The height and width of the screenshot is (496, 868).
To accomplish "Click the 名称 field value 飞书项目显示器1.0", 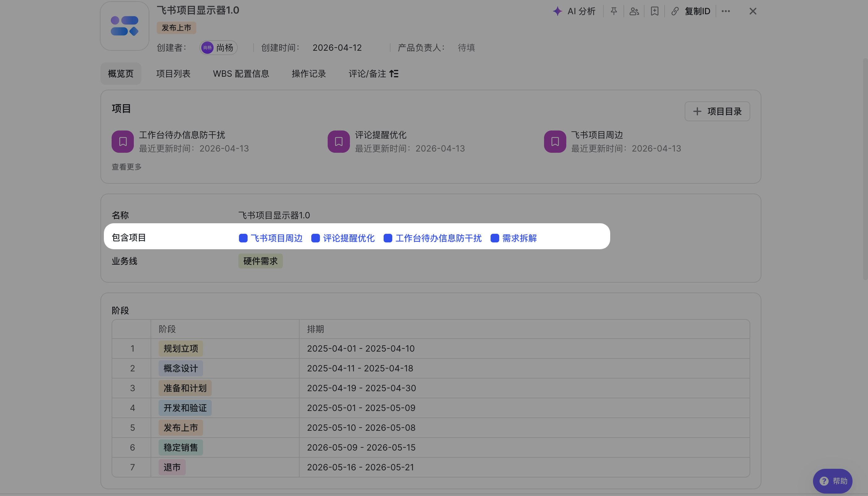I will [274, 215].
